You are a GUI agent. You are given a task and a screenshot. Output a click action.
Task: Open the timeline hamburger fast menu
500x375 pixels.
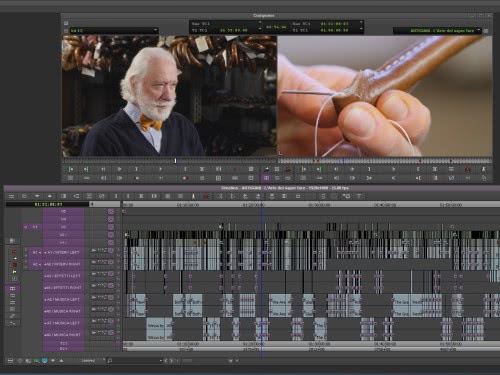coord(11,196)
